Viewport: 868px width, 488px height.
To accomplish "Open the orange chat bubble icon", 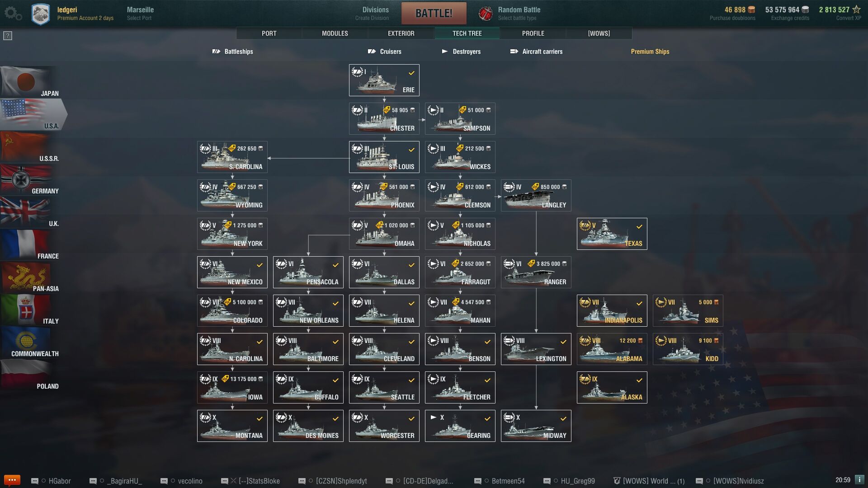I will point(12,480).
